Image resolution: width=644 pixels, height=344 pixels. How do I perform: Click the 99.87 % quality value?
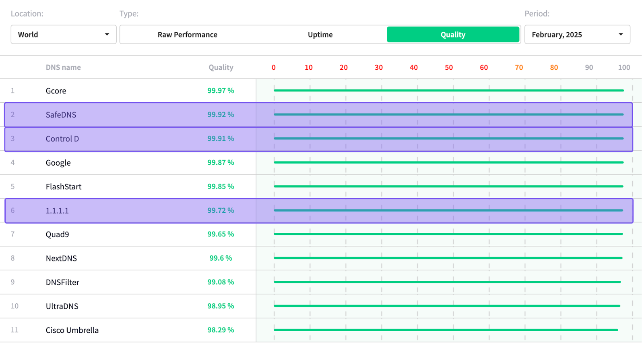click(x=221, y=162)
